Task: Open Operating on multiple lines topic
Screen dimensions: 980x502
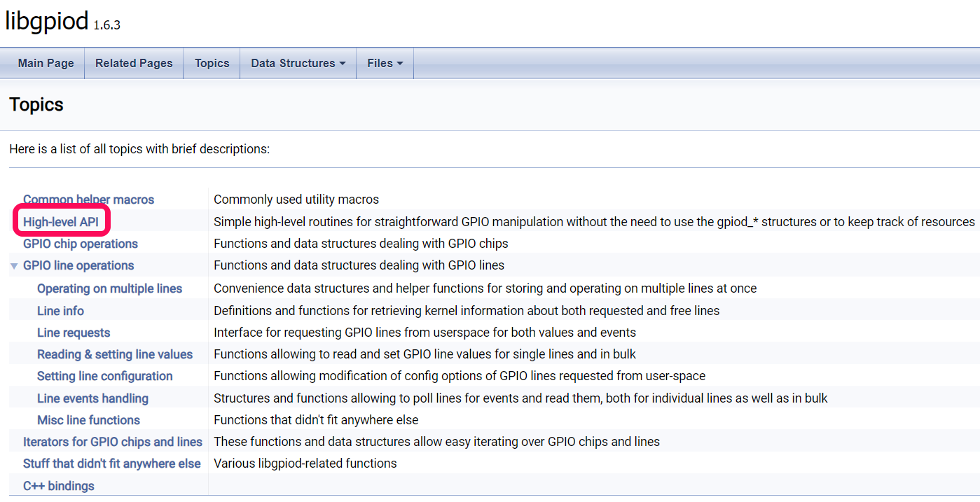Action: [110, 288]
